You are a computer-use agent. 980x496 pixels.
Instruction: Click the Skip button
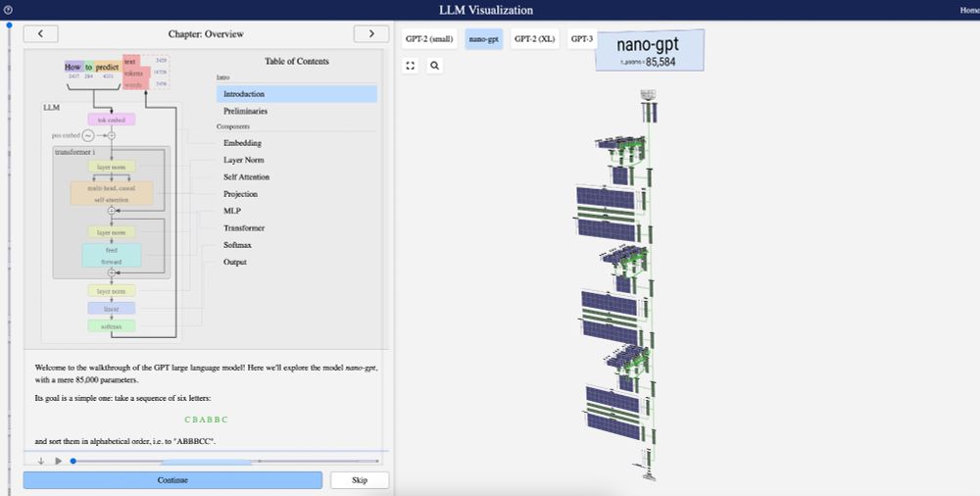[360, 480]
